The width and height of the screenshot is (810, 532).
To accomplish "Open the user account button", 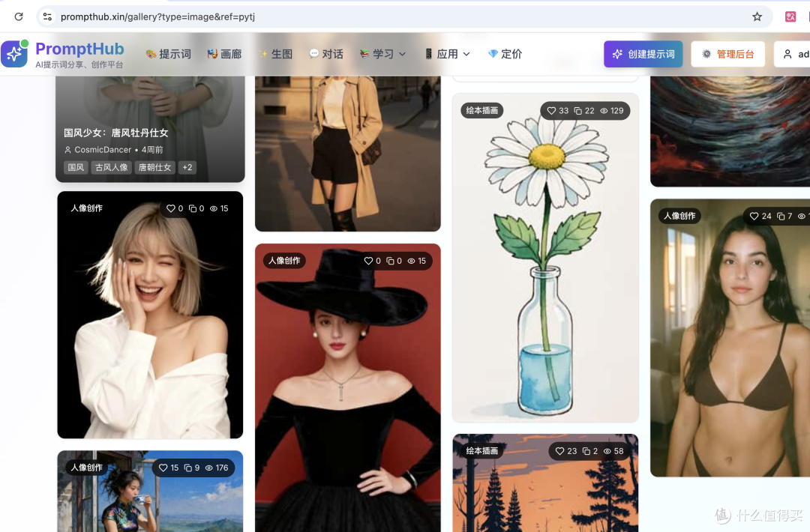I will (793, 54).
